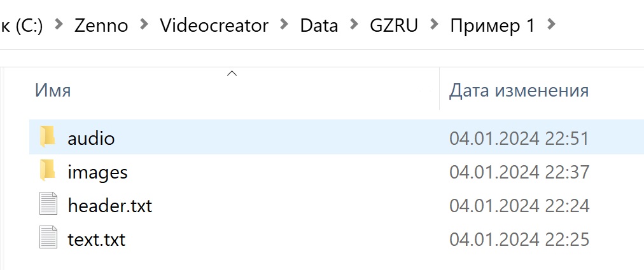The image size is (644, 270).
Task: Go to Data folder in address bar
Action: click(x=319, y=25)
